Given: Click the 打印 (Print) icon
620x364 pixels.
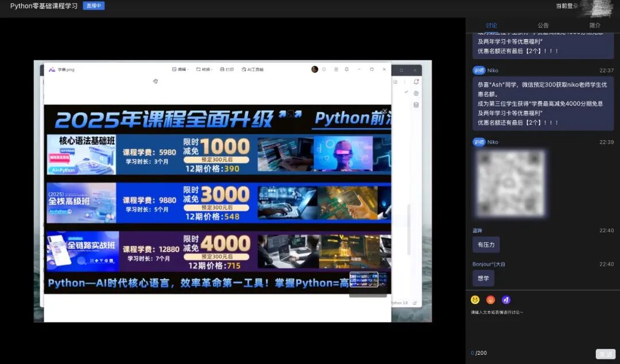Looking at the screenshot, I should tap(227, 69).
